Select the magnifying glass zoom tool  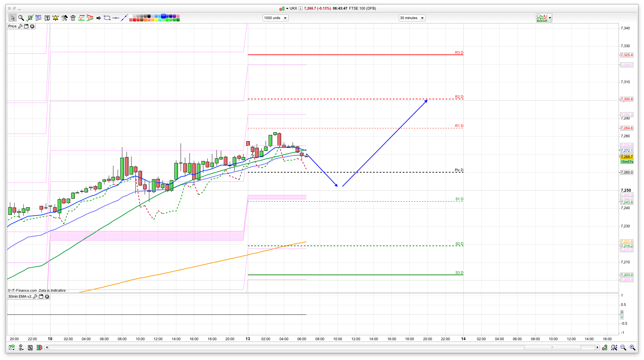[x=21, y=18]
